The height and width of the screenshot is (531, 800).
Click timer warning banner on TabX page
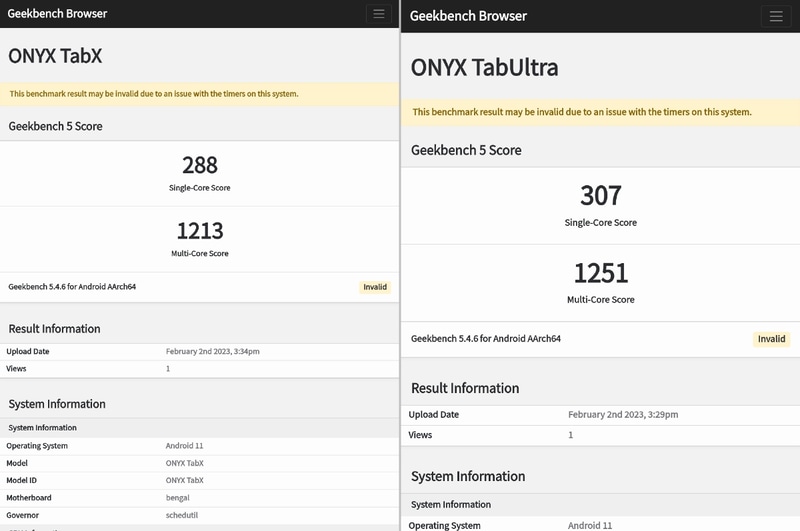pyautogui.click(x=199, y=94)
